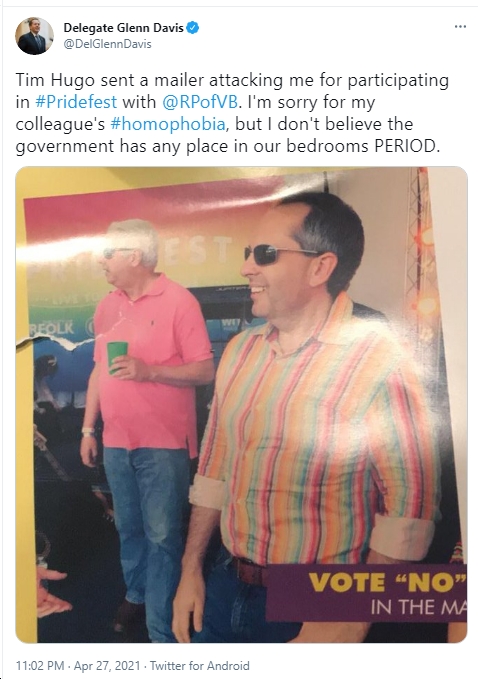478x679 pixels.
Task: Open the Twitter for Android source link
Action: 200,666
